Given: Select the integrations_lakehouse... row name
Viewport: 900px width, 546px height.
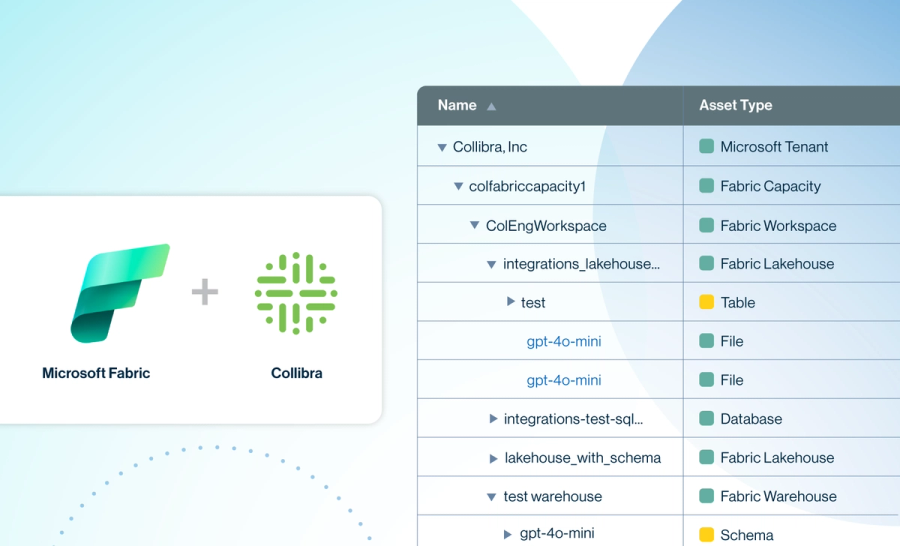Looking at the screenshot, I should pos(581,264).
